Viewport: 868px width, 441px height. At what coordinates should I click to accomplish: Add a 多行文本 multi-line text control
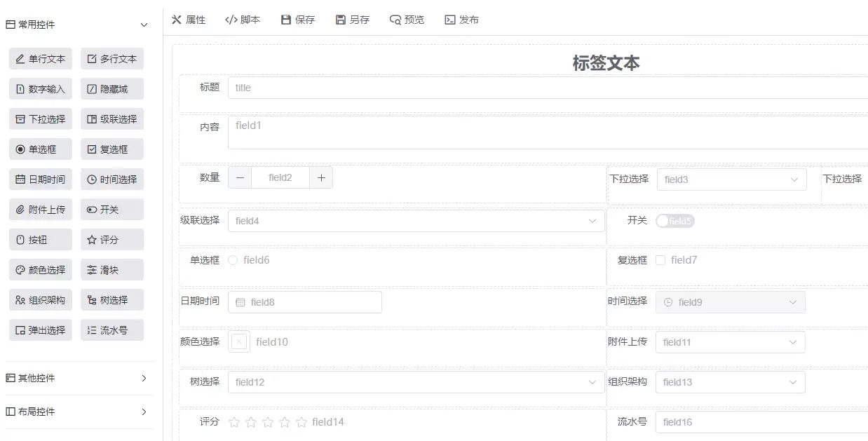pos(112,59)
